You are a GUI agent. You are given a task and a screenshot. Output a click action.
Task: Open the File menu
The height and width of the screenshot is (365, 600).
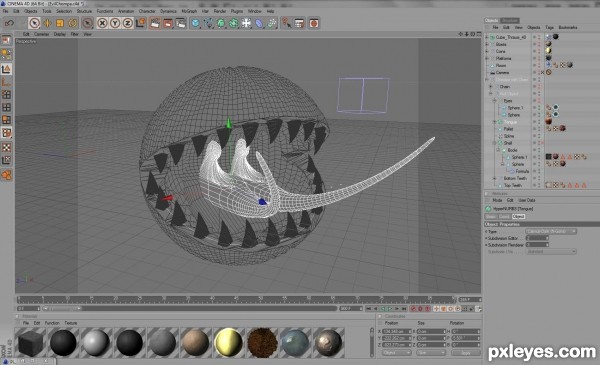point(5,11)
